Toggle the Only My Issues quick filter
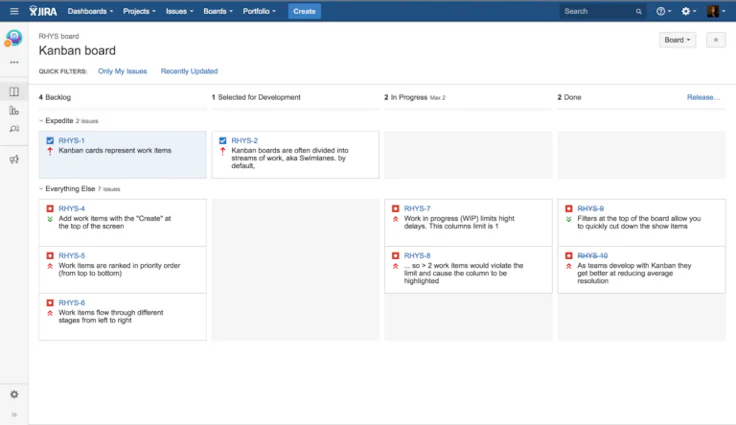Viewport: 736px width, 425px height. (x=122, y=72)
